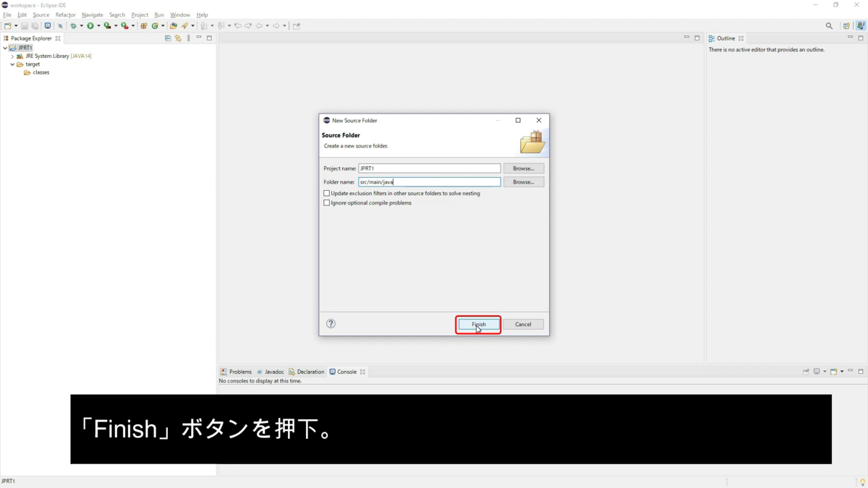Check Ignore optional compile problems
Viewport: 868px width, 488px height.
[326, 203]
